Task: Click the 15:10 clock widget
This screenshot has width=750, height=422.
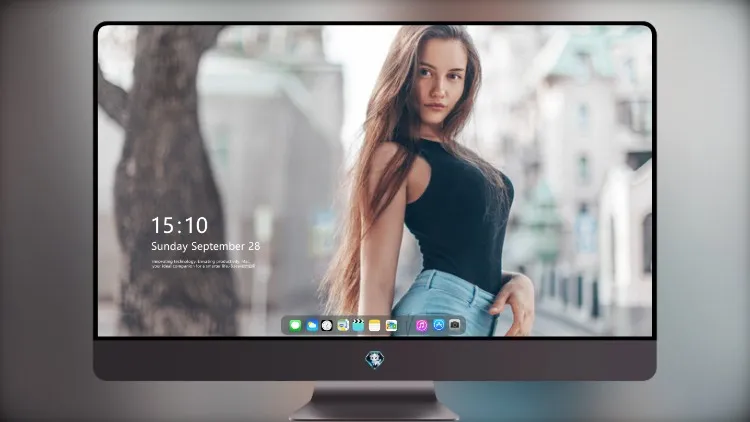Action: 179,225
